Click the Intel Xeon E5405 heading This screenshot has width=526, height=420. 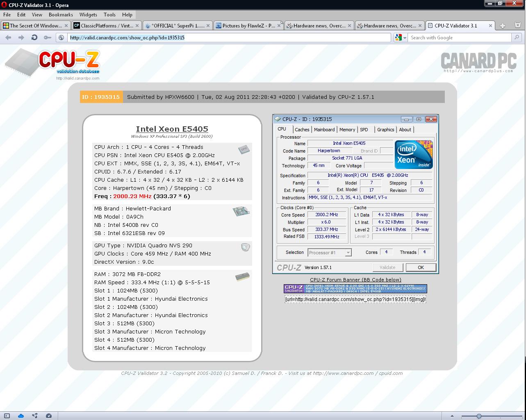point(172,129)
